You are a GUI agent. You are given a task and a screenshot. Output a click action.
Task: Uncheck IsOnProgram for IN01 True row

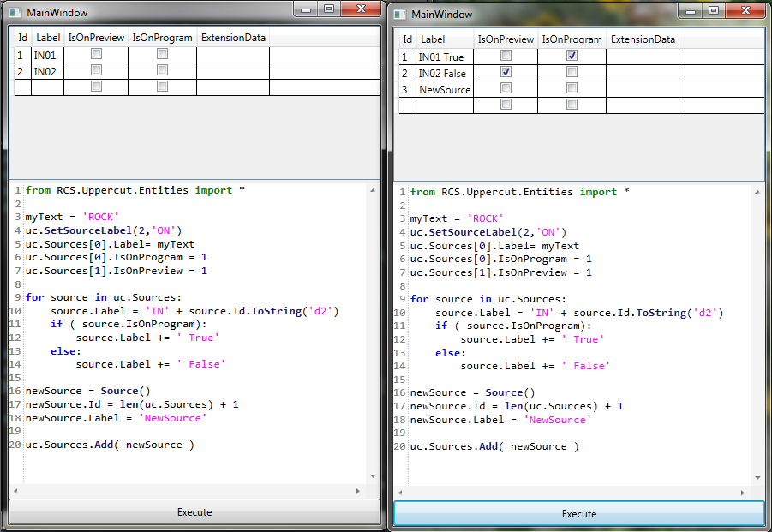[x=572, y=56]
